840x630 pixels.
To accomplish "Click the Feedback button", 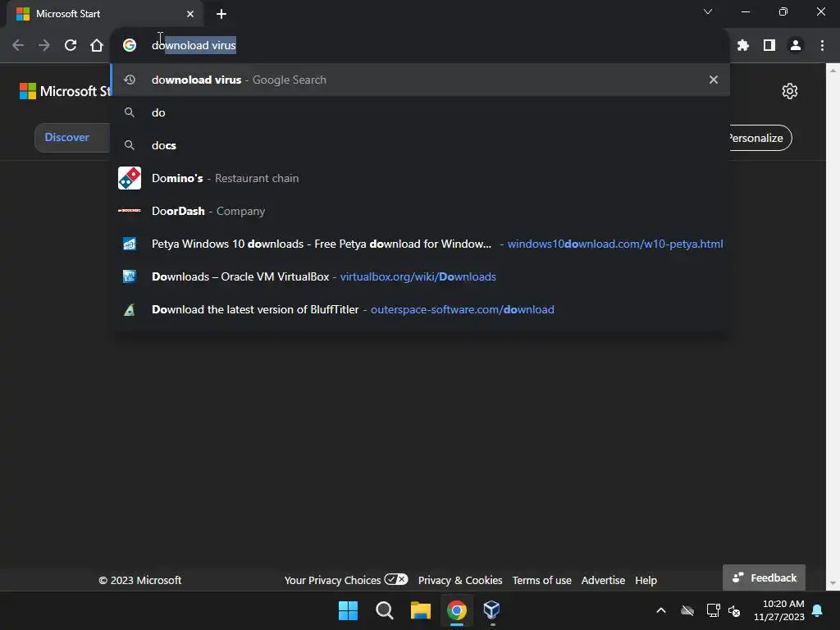I will [x=764, y=578].
